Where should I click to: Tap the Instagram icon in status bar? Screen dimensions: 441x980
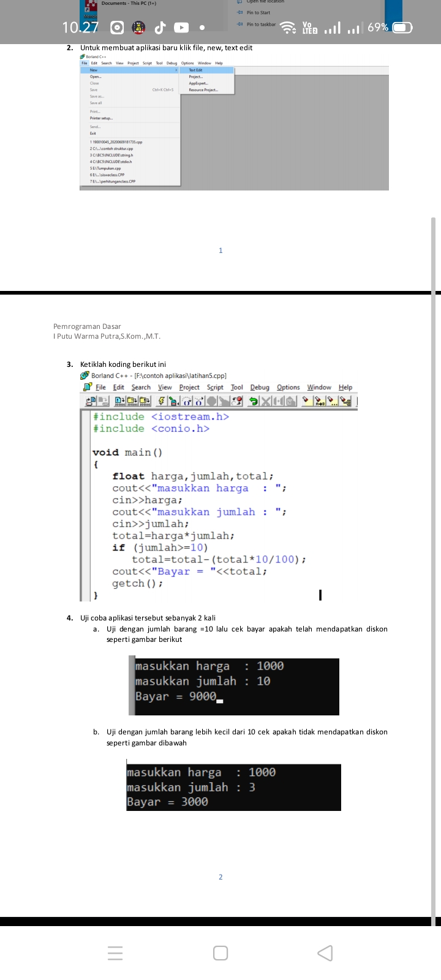(118, 28)
